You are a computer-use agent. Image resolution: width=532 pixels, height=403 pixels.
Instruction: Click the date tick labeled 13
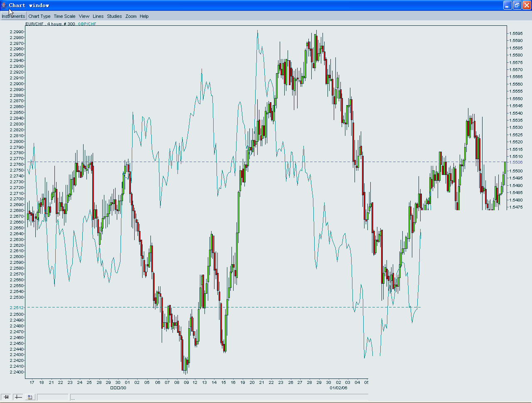click(204, 382)
